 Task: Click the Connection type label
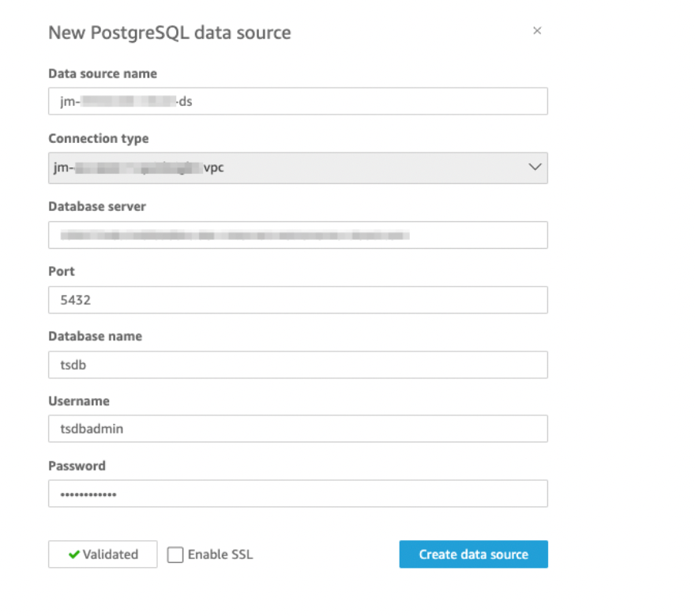98,139
